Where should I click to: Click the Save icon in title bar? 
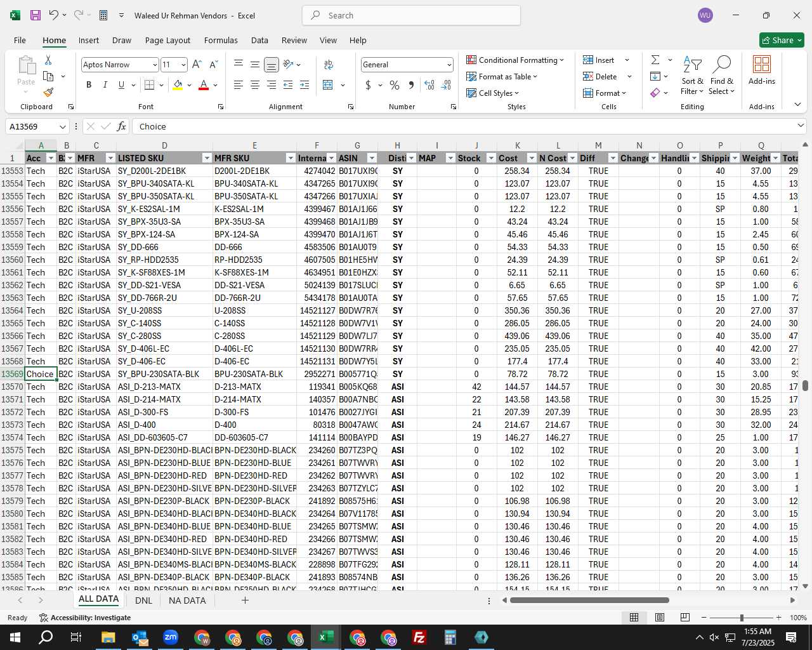click(x=35, y=15)
